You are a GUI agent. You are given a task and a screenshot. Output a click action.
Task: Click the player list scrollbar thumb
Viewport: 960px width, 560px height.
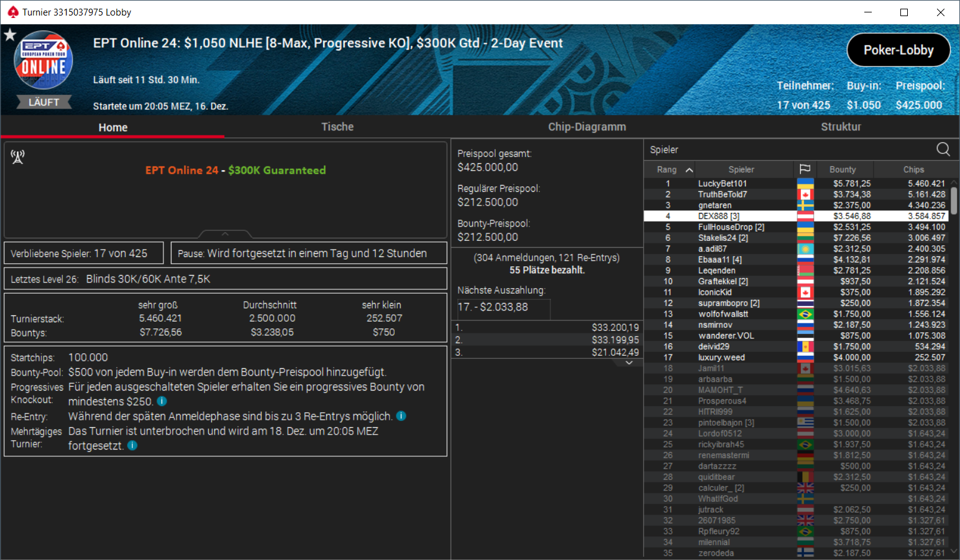click(954, 200)
